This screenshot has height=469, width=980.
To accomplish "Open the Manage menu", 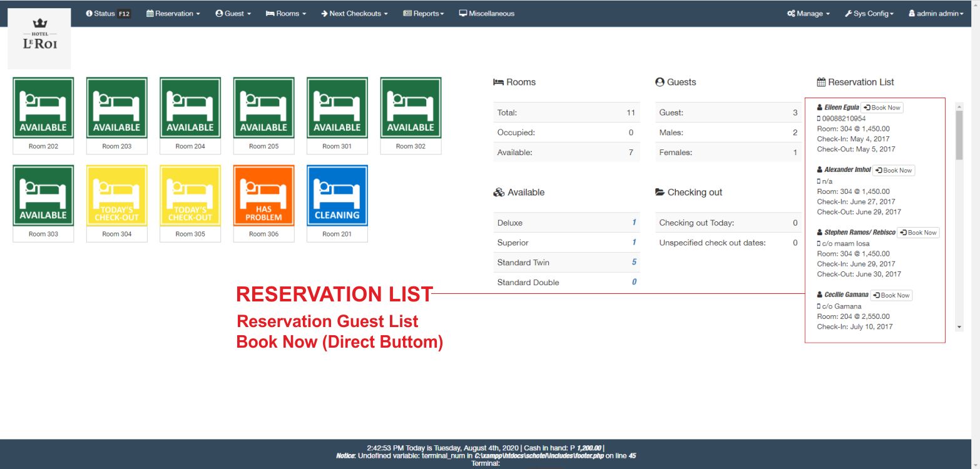I will (809, 14).
